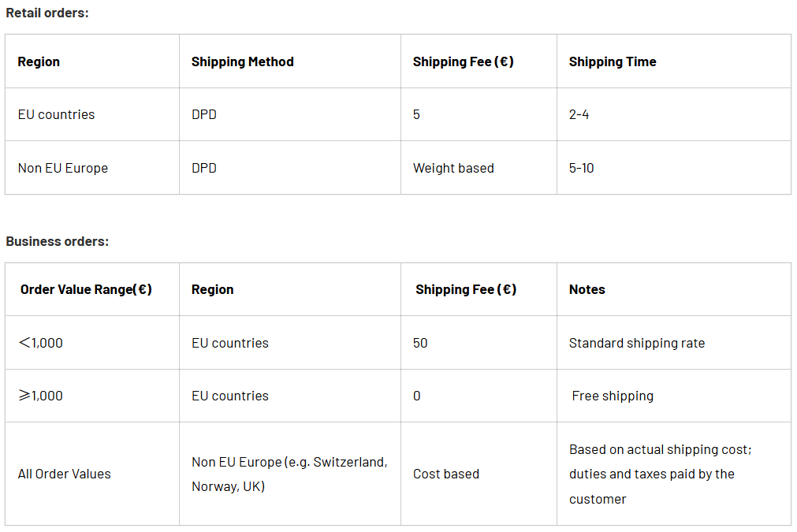
Task: Select the "Standard shipping rate" note
Action: [636, 343]
